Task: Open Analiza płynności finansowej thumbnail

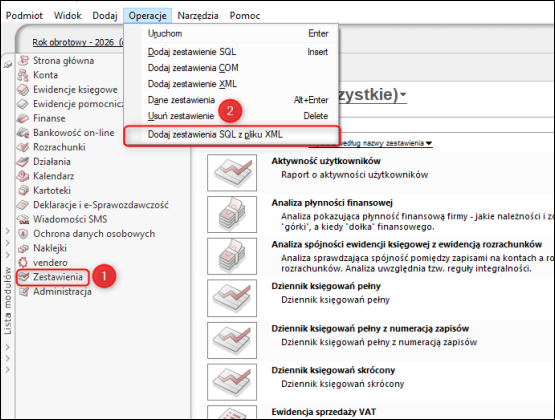Action: pos(232,214)
